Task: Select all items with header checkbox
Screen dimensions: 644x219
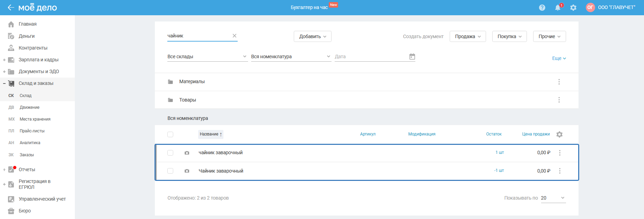Action: [x=170, y=134]
